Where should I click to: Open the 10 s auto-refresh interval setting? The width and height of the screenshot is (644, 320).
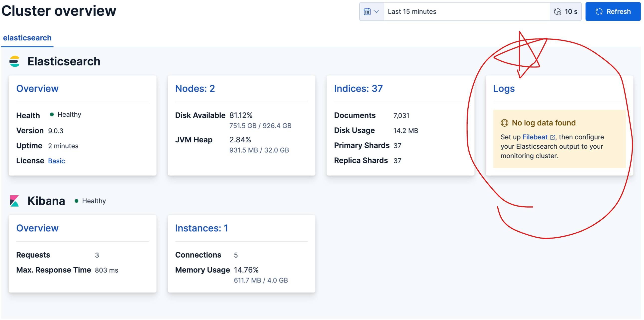click(565, 11)
